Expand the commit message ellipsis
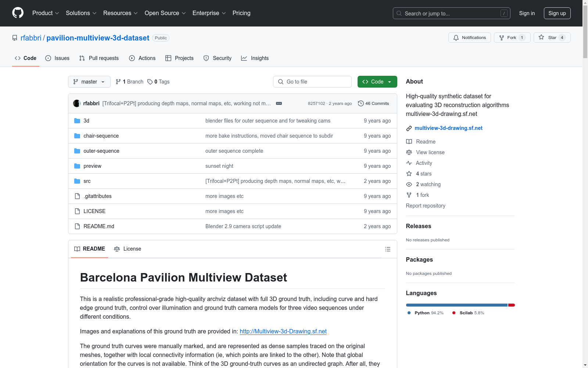 click(x=279, y=103)
